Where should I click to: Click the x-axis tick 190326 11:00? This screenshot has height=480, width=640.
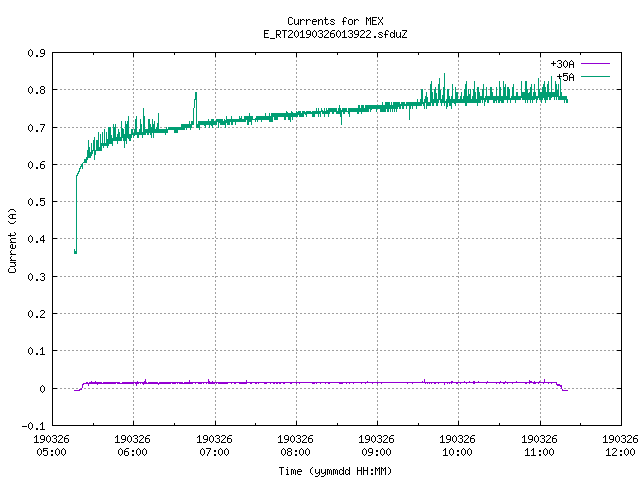[539, 446]
